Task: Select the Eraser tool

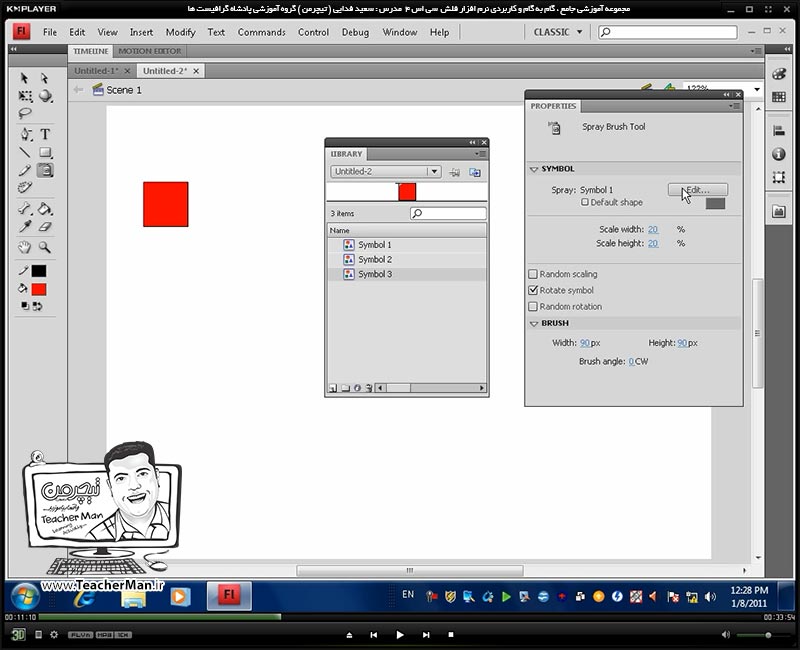Action: click(45, 226)
